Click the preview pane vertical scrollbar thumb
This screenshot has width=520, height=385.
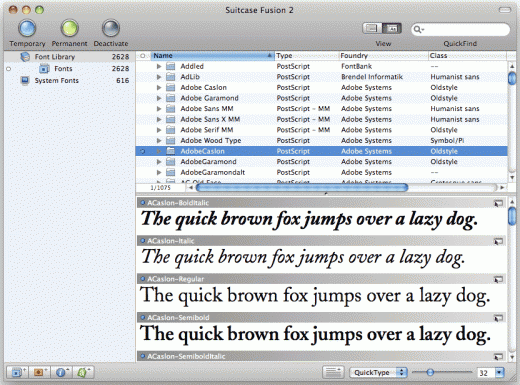pyautogui.click(x=512, y=216)
